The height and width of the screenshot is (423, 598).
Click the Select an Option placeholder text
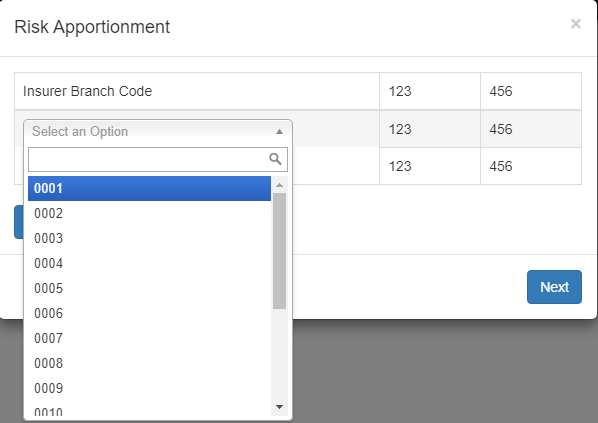pyautogui.click(x=80, y=132)
